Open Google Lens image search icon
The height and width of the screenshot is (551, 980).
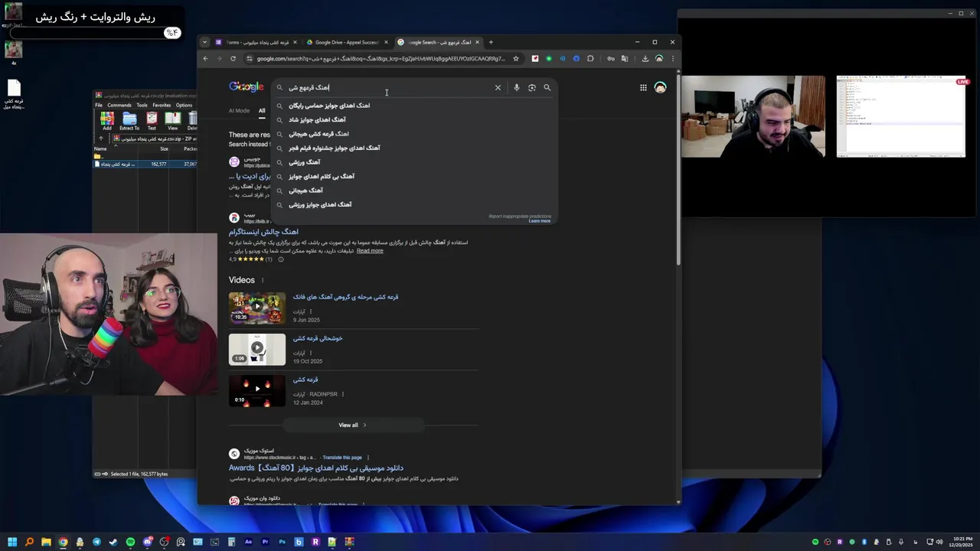coord(531,87)
